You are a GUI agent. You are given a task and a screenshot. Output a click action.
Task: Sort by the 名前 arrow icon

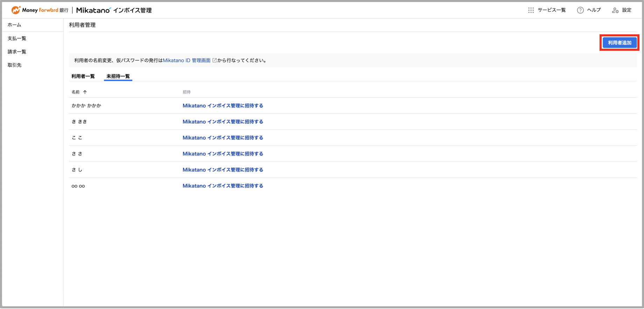(x=85, y=92)
